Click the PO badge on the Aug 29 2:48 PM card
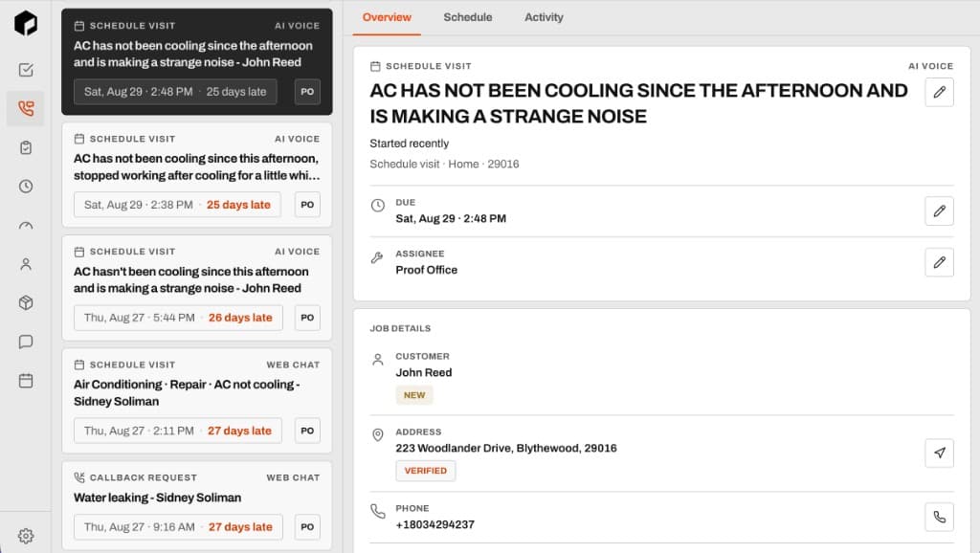980x553 pixels. [x=307, y=92]
